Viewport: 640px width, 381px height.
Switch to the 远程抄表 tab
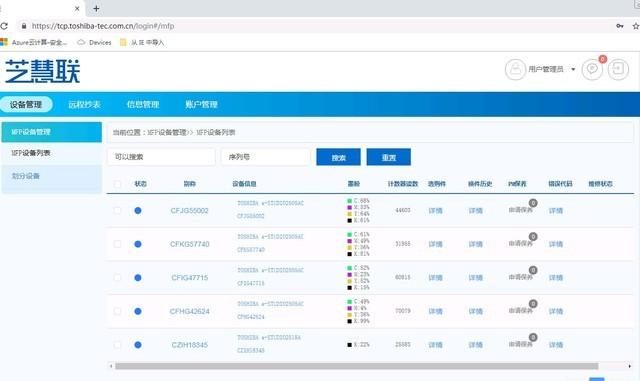(x=84, y=105)
